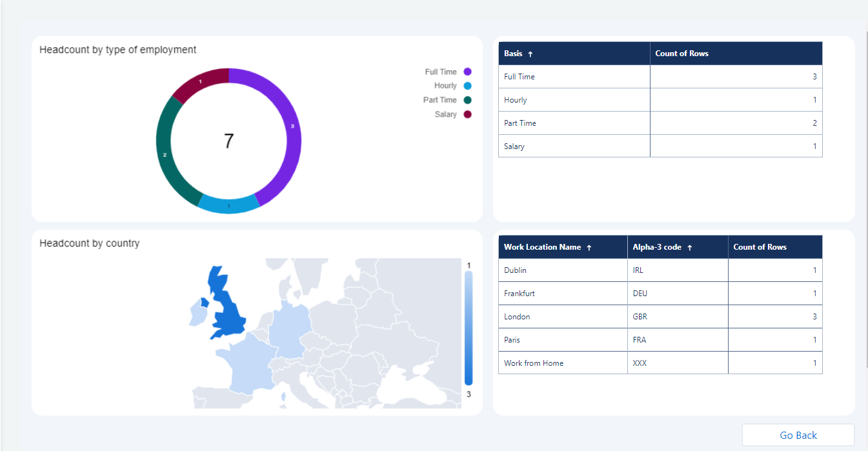868x451 pixels.
Task: Click the map color scale gradient bar
Action: click(x=468, y=328)
